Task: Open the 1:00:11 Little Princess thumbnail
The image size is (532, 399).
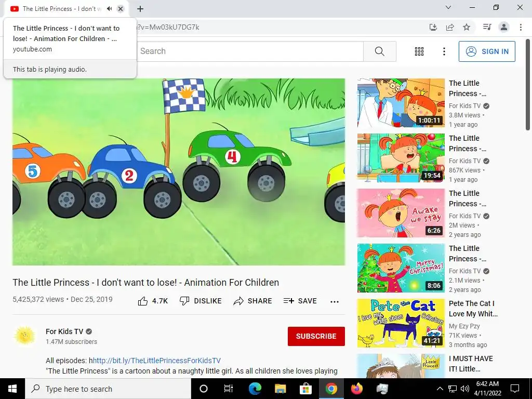Action: click(x=401, y=103)
